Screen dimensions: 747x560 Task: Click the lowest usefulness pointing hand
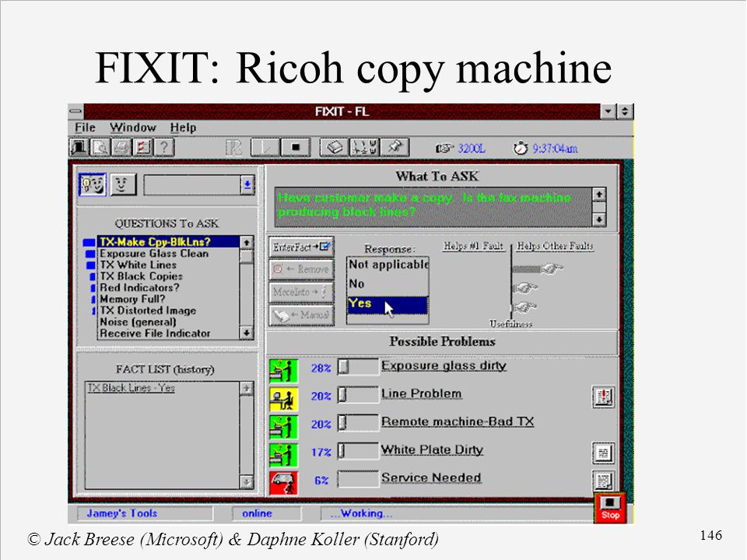pyautogui.click(x=526, y=308)
